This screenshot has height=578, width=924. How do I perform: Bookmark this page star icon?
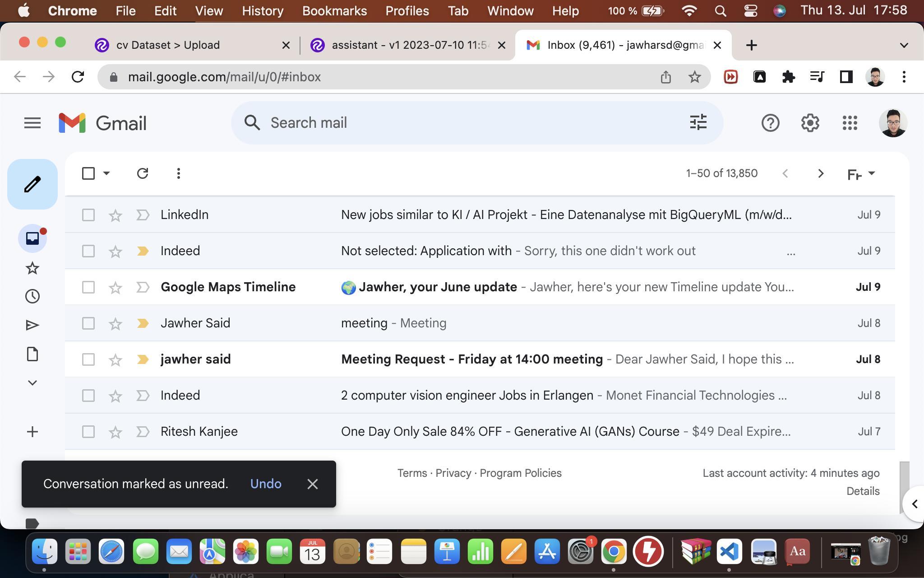pos(695,77)
